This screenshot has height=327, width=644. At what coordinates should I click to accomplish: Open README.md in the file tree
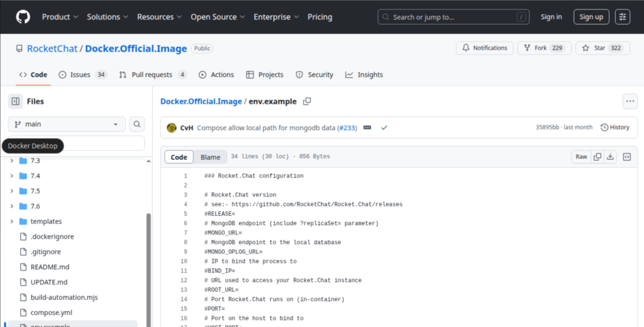50,267
